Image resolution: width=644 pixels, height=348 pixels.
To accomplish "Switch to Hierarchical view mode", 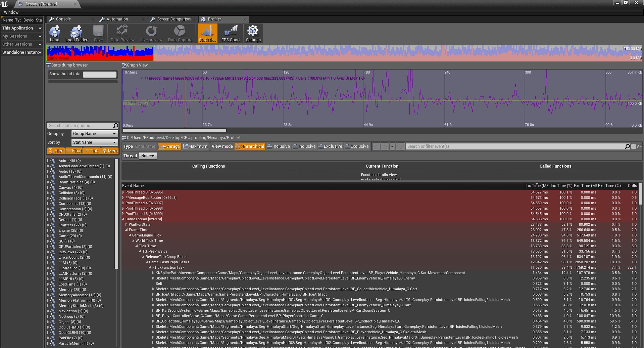I will [x=250, y=146].
